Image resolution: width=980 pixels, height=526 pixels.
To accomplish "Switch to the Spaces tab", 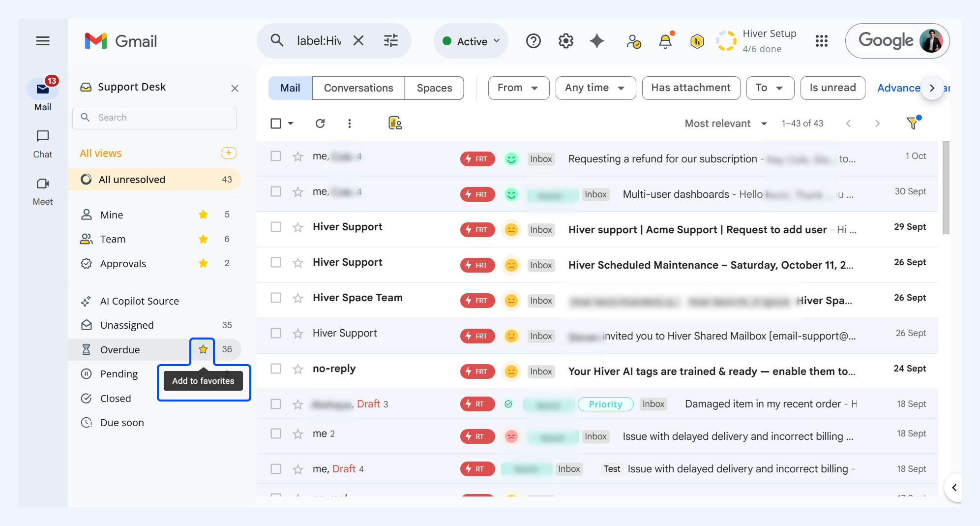I will (434, 88).
